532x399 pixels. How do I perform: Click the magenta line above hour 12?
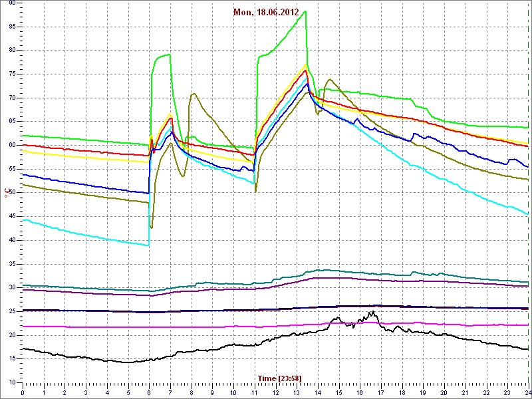tap(276, 325)
